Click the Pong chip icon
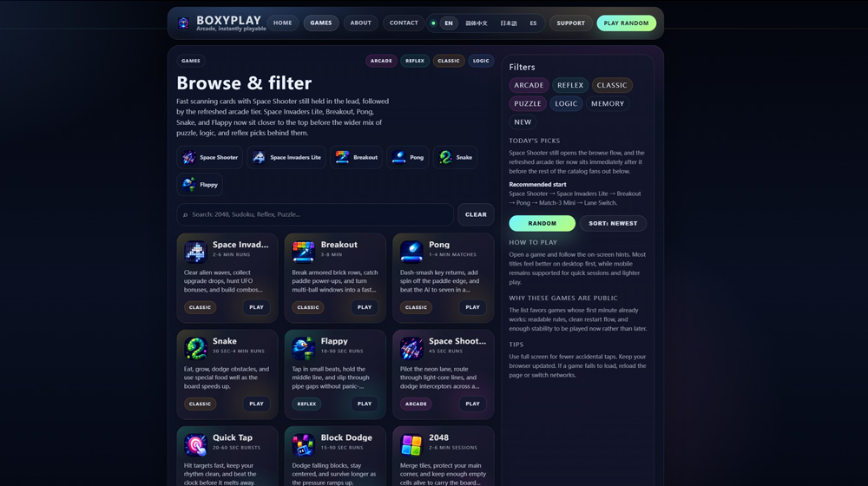The width and height of the screenshot is (868, 486). tap(398, 157)
